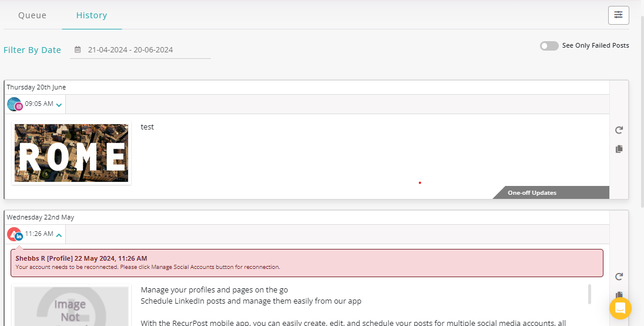The width and height of the screenshot is (644, 326).
Task: Click 'Manage your profiles and pages on the go'
Action: point(214,290)
